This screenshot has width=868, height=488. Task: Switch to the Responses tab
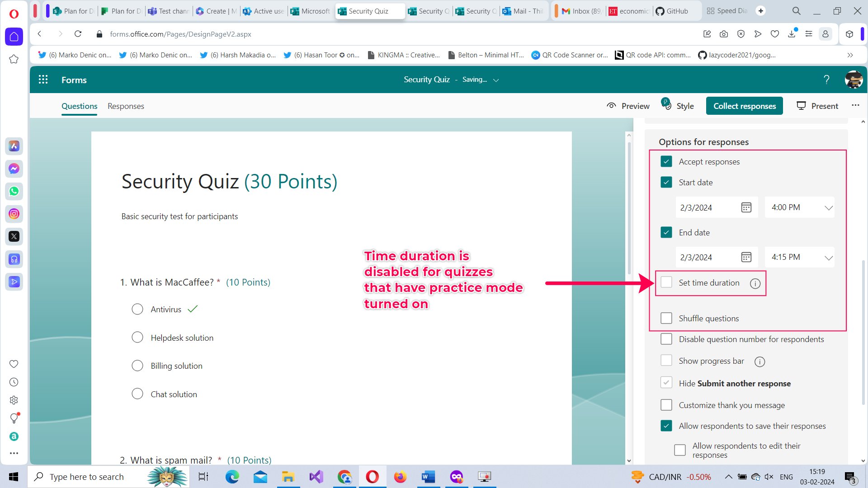coord(126,106)
